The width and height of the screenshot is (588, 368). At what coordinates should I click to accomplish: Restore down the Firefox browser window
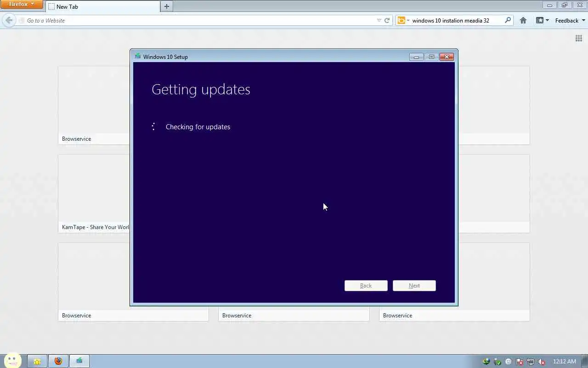pos(565,5)
